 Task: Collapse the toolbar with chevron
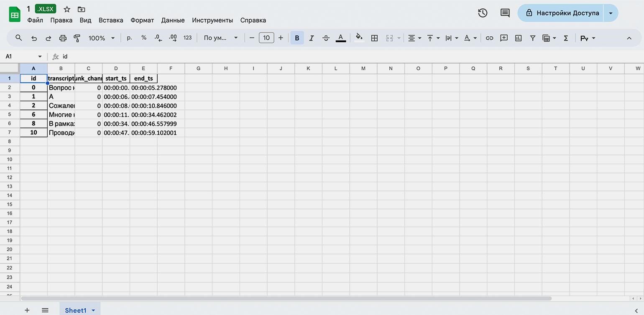(629, 38)
